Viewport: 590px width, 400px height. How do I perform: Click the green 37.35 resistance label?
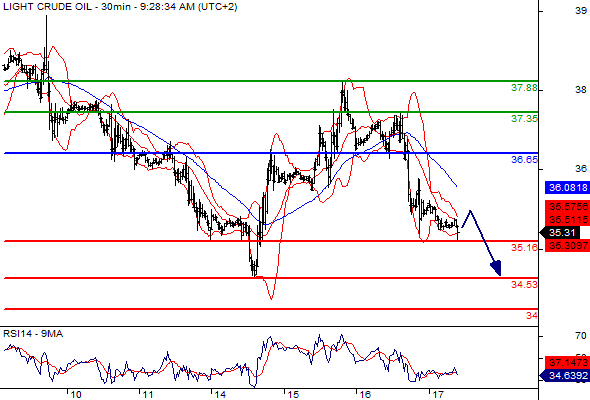[524, 119]
